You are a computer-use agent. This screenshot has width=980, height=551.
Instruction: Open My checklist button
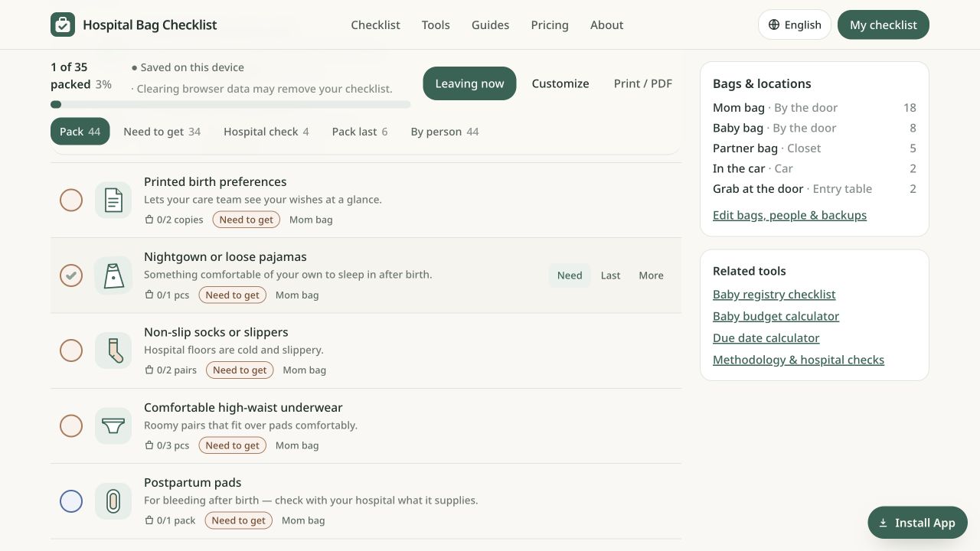click(884, 24)
